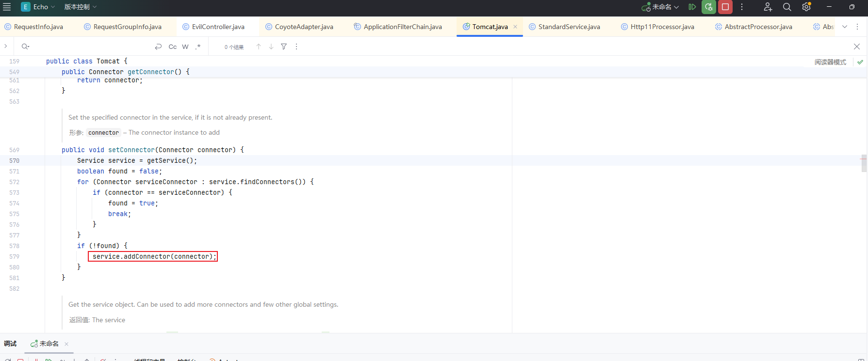Switch to Http11Processor.java tab
Viewport: 868px width, 361px height.
tap(657, 27)
